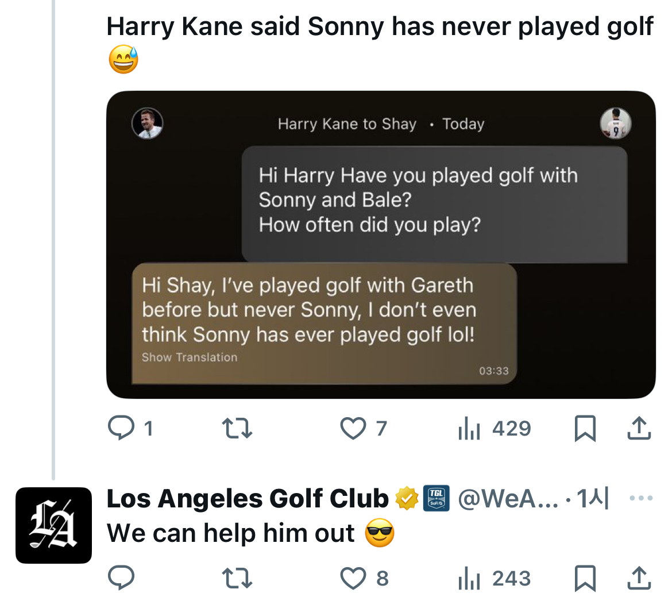Tap Show Translation in the chat bubble
The image size is (672, 616).
pyautogui.click(x=190, y=357)
